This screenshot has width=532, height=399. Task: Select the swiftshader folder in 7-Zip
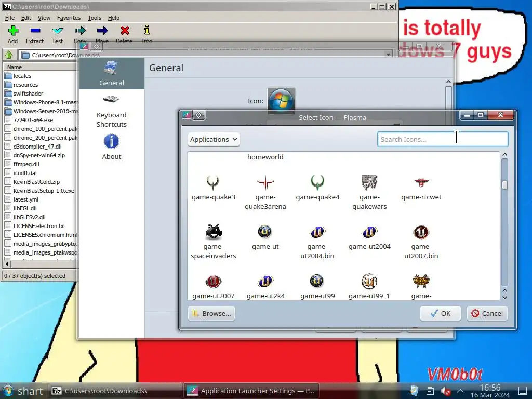28,94
